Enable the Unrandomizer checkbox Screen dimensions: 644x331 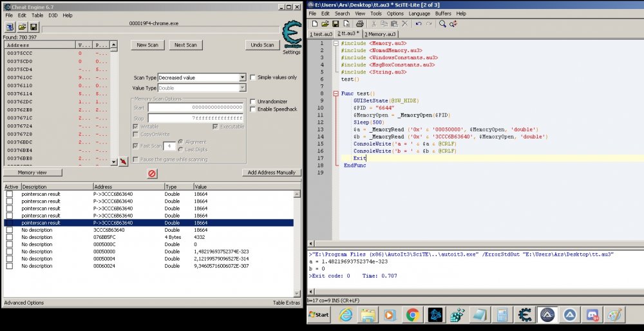253,102
